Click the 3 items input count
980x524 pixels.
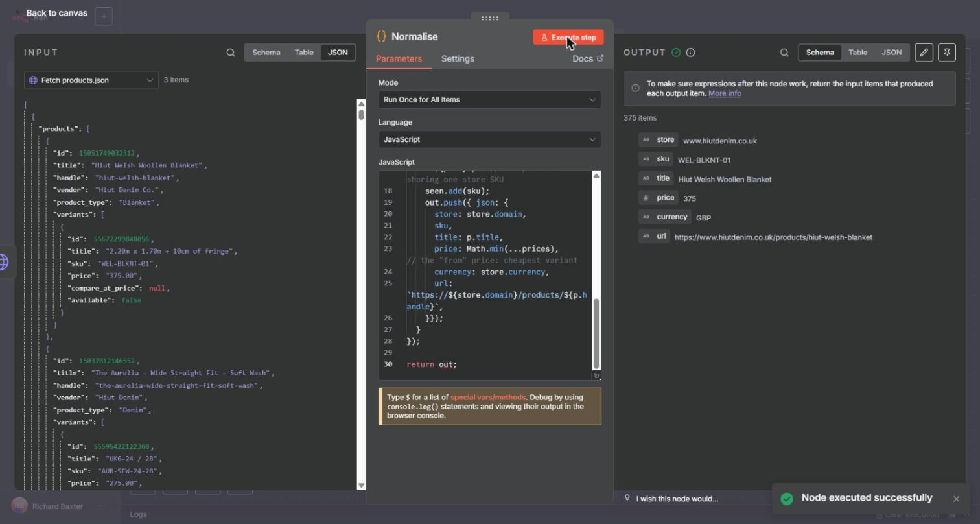tap(176, 80)
